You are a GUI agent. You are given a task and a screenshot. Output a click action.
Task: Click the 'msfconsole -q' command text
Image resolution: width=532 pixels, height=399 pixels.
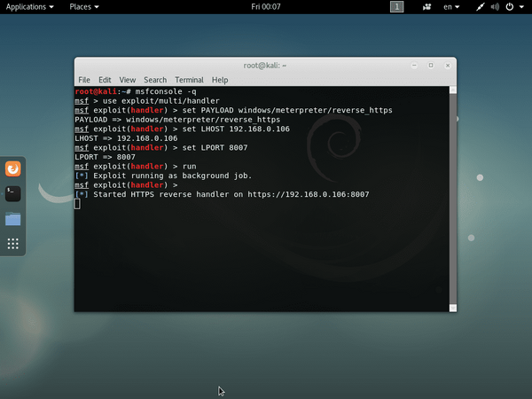(x=166, y=91)
